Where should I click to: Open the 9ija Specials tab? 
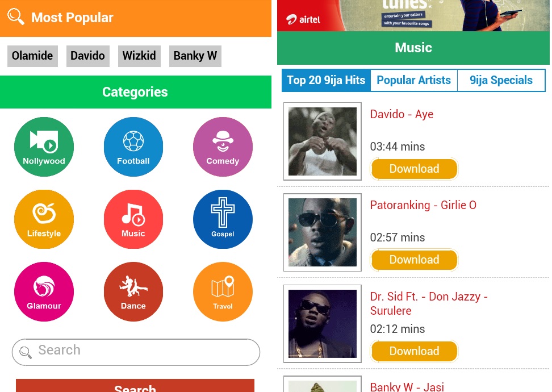click(x=501, y=80)
